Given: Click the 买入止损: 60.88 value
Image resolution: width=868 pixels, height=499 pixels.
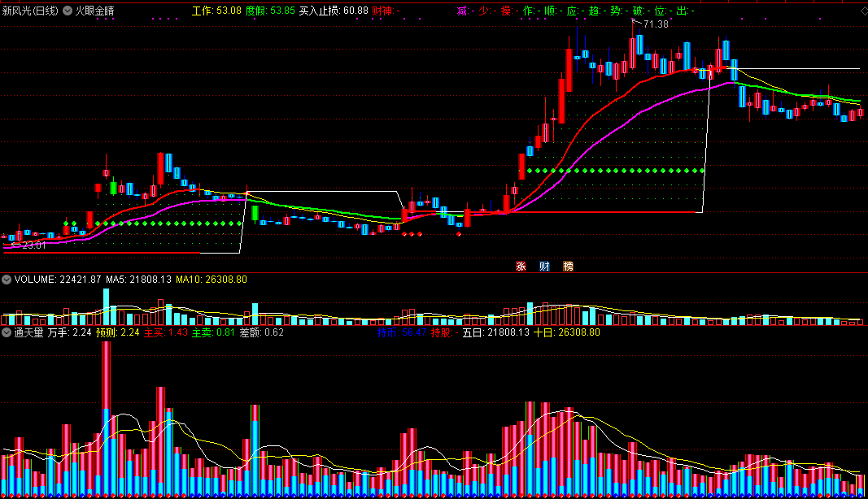Looking at the screenshot, I should (334, 11).
